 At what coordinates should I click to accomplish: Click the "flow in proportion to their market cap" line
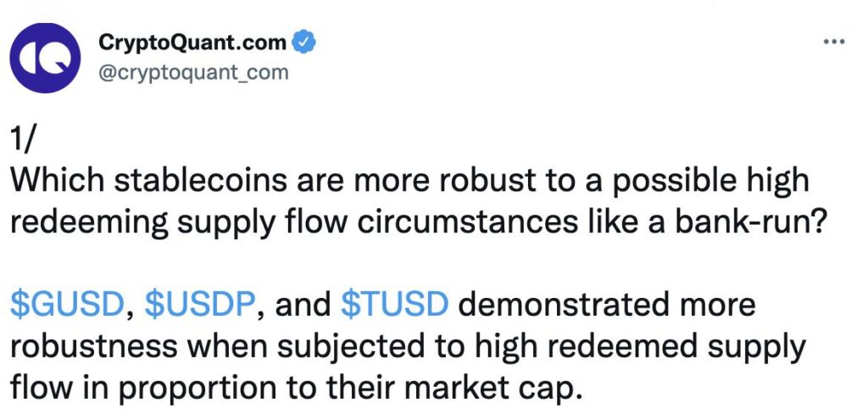[x=297, y=387]
